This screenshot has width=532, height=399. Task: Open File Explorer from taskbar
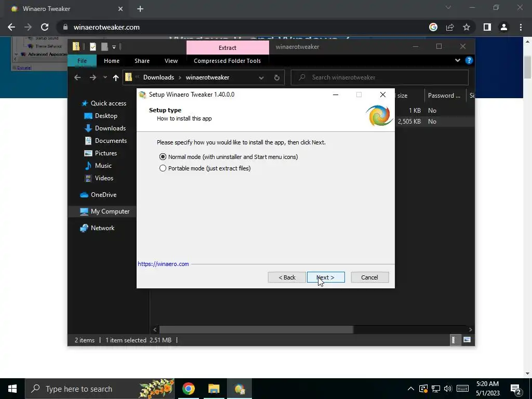tap(214, 389)
